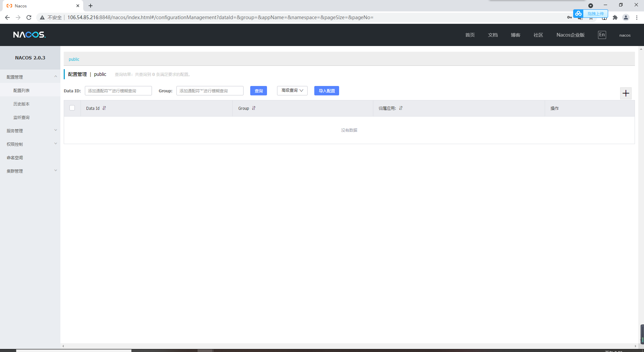The height and width of the screenshot is (352, 644).
Task: Focus the Data ID search field
Action: (x=118, y=91)
